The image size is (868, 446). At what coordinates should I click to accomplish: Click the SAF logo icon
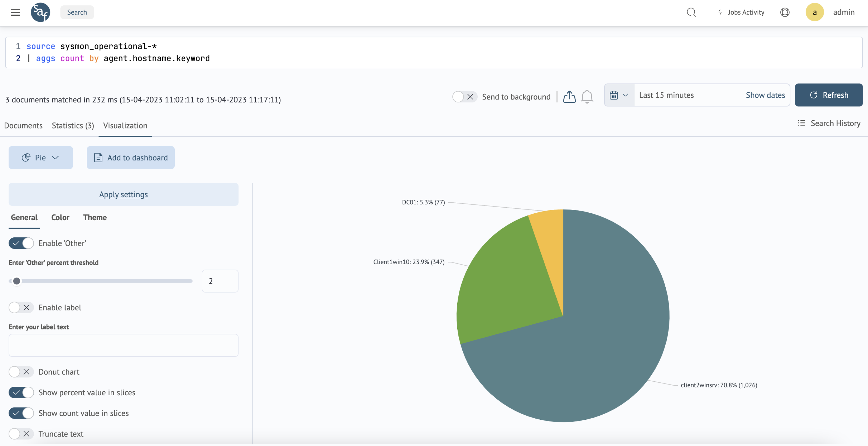(x=40, y=12)
